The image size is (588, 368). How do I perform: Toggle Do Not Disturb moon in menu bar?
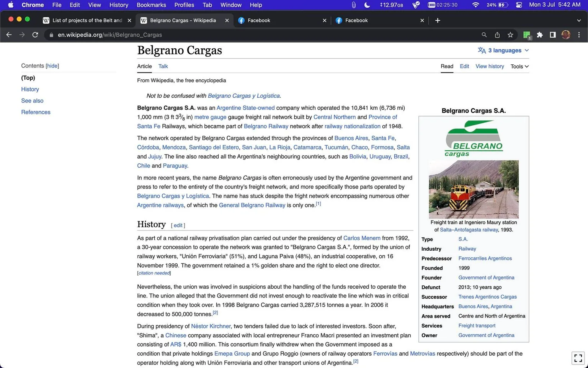tap(367, 5)
